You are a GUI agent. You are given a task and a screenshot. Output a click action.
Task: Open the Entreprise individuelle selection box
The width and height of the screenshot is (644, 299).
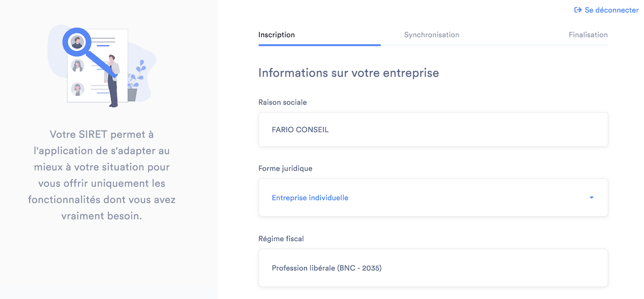(433, 197)
